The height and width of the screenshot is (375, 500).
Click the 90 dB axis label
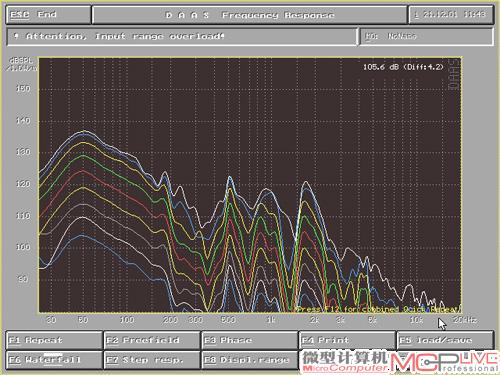click(23, 279)
